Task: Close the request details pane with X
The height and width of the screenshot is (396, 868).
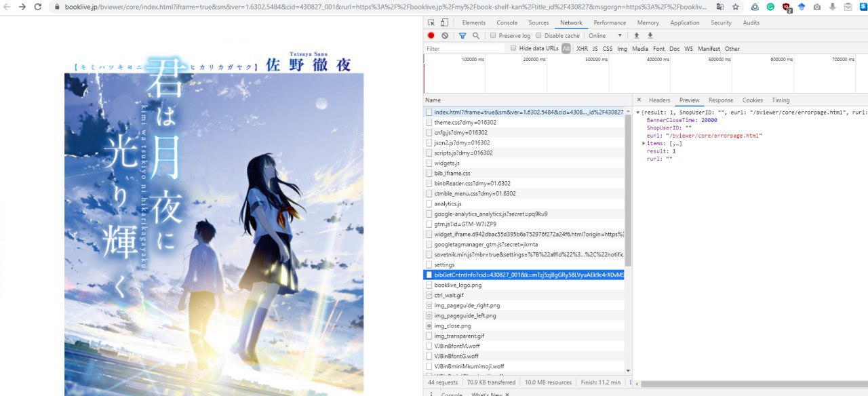Action: tap(638, 100)
